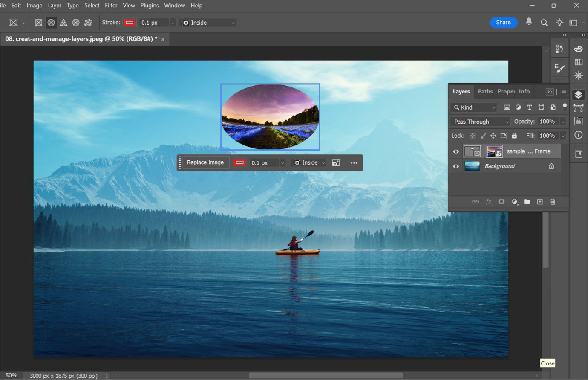Click the Create new layer icon
The height and width of the screenshot is (380, 588).
coord(540,202)
